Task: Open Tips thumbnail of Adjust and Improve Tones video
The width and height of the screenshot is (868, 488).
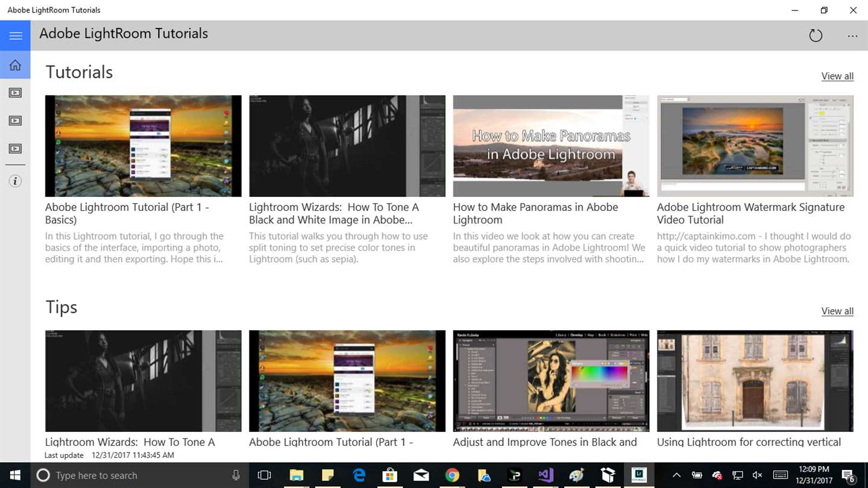Action: click(x=551, y=381)
